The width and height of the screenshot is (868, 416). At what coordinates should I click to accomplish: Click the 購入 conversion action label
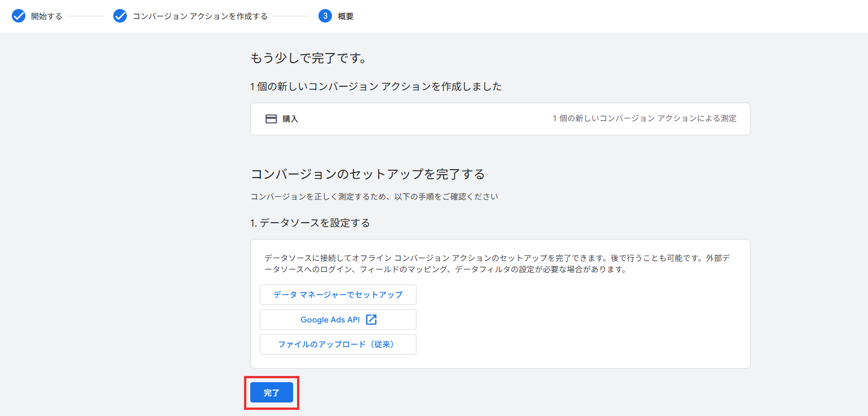(290, 119)
